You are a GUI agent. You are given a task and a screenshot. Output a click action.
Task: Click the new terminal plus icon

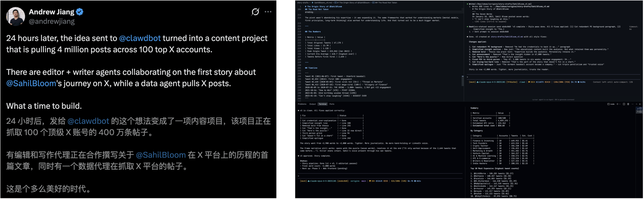point(617,104)
